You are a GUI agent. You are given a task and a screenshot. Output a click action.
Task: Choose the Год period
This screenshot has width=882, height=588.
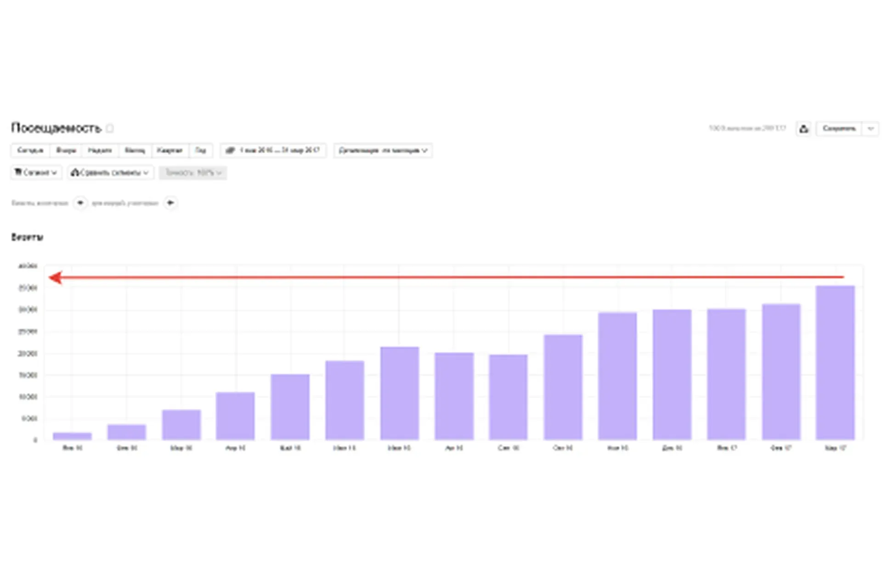201,150
